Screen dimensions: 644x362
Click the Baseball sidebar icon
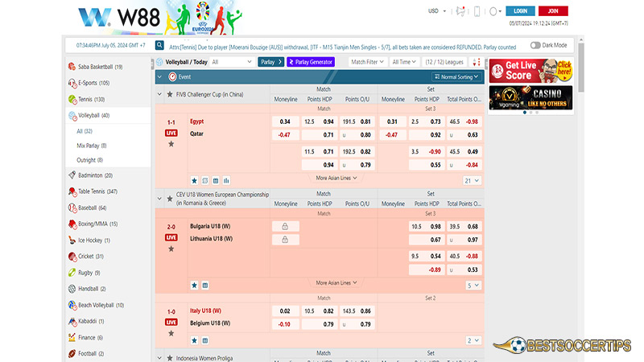72,208
